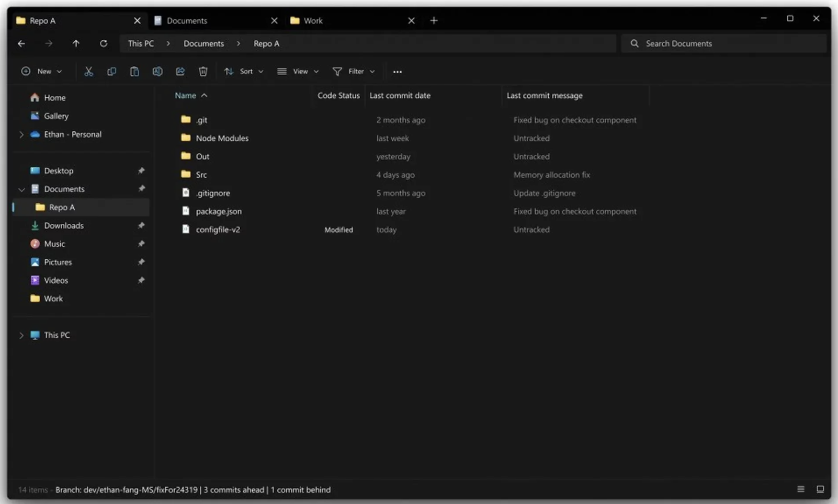Go forward with the right arrow
Screen dimensions: 838x504
pyautogui.click(x=49, y=43)
